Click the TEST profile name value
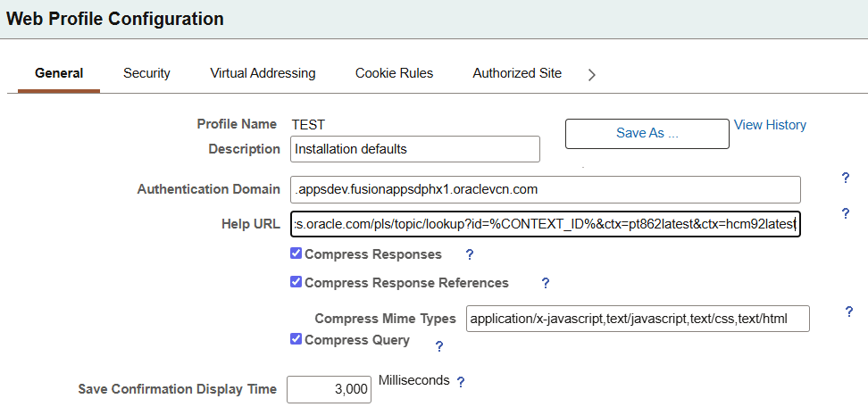 coord(308,125)
